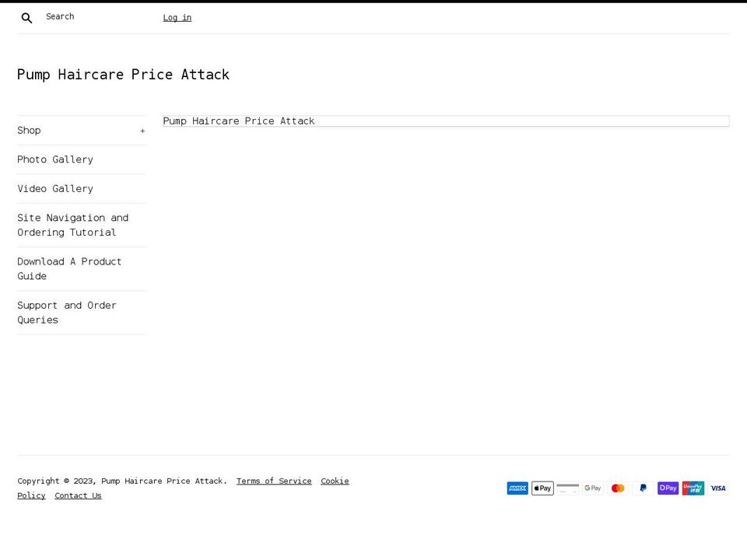Click the Pump Haircare Price Attack content banner
The image size is (747, 560).
[446, 121]
